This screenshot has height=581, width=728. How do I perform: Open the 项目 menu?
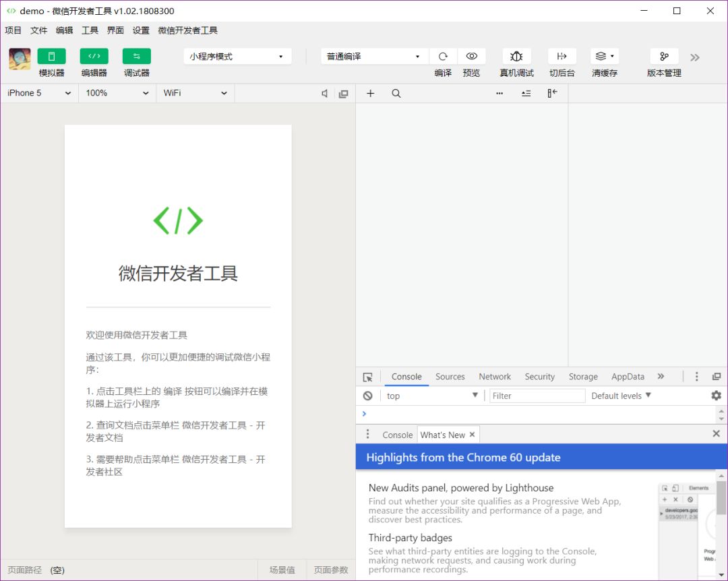(x=13, y=30)
